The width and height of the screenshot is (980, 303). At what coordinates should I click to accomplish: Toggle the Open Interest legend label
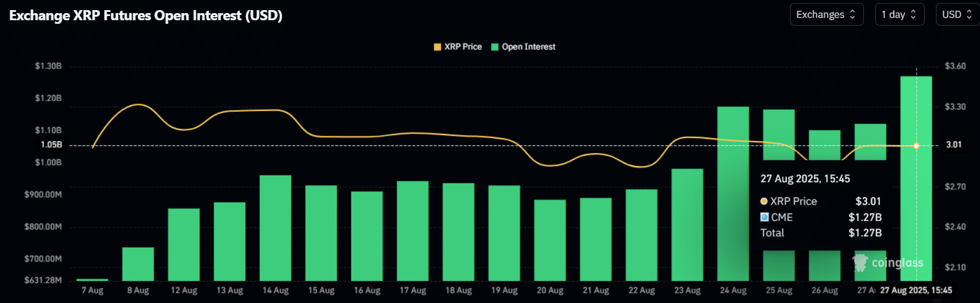[528, 47]
